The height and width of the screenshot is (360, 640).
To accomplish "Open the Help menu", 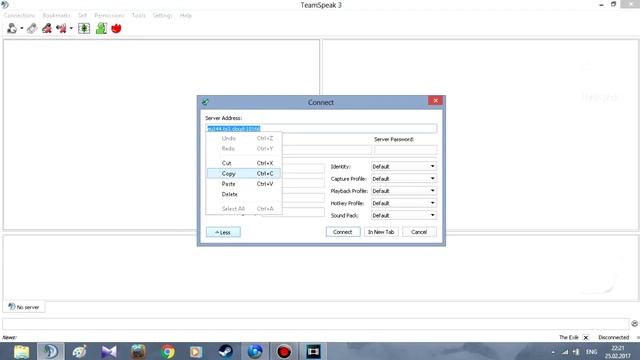I will pos(186,16).
